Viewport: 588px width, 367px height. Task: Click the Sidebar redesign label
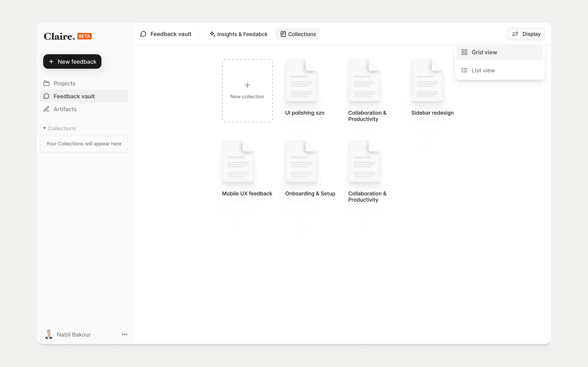[x=432, y=113]
